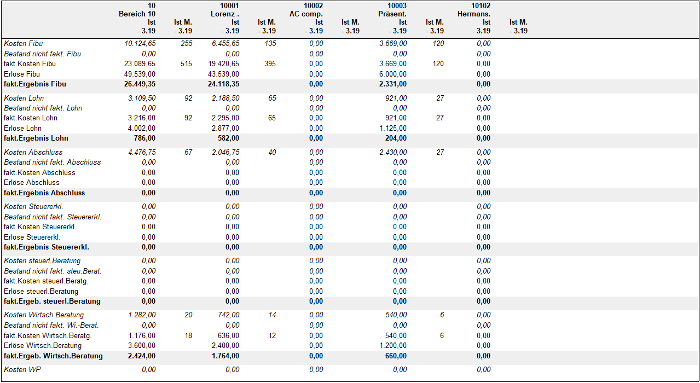
Task: Select the Kosten Lohn value 3.109,50
Action: (142, 98)
